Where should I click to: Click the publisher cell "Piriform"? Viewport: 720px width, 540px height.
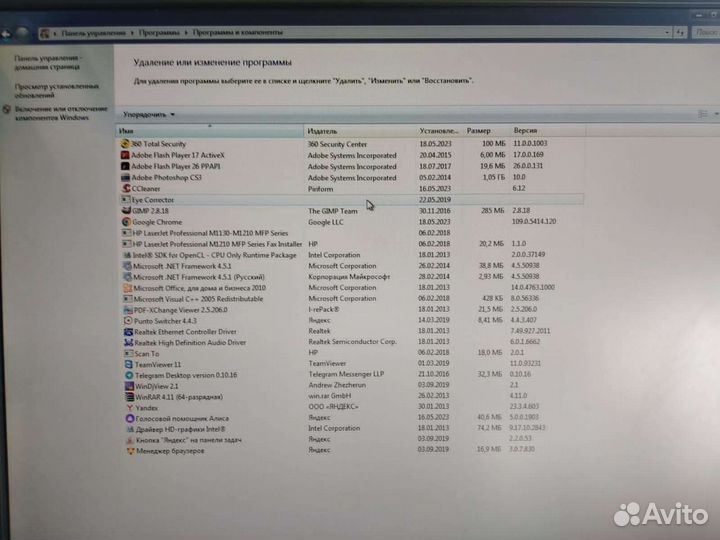click(321, 189)
